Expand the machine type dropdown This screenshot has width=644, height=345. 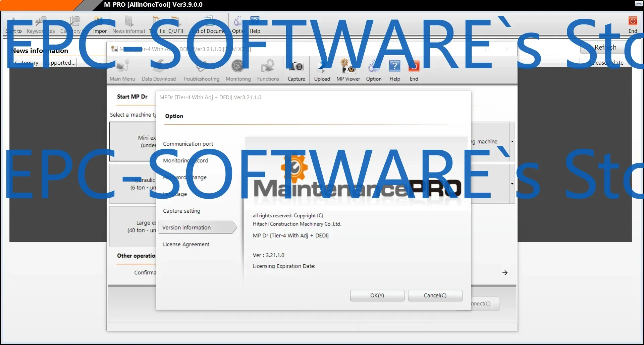[x=512, y=141]
